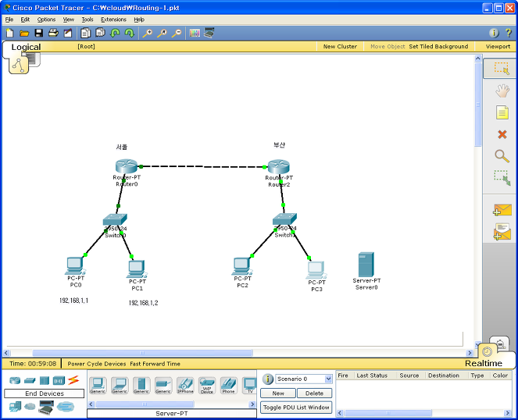This screenshot has height=420, width=518.
Task: Choose the Resize Shape tool
Action: [x=502, y=178]
